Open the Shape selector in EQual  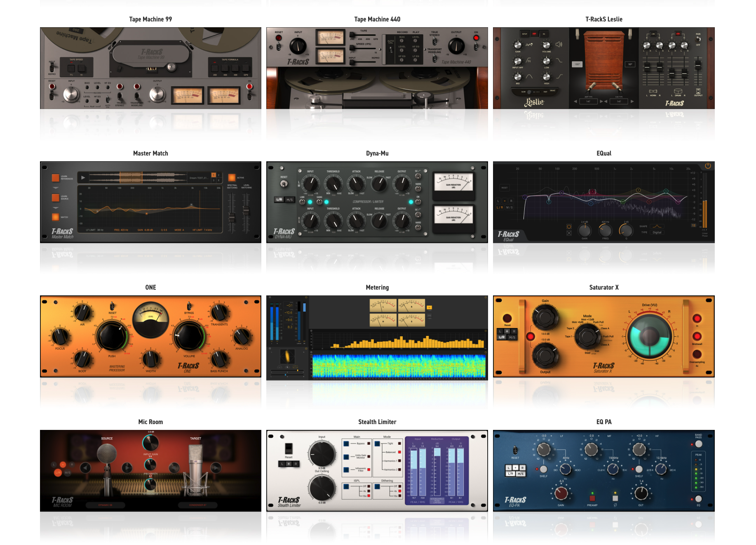(657, 226)
